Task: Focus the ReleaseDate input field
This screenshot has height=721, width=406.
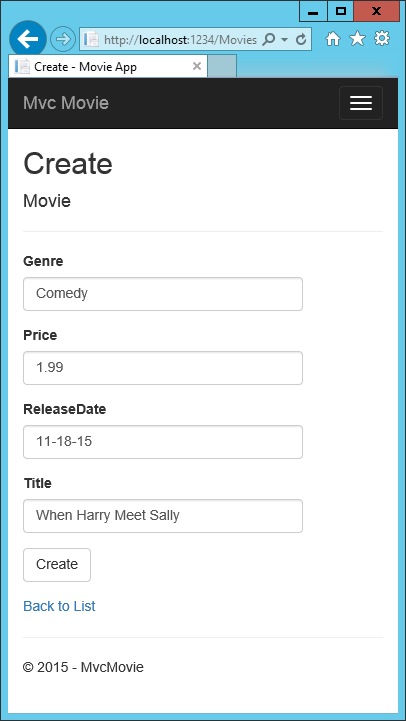Action: pyautogui.click(x=163, y=441)
